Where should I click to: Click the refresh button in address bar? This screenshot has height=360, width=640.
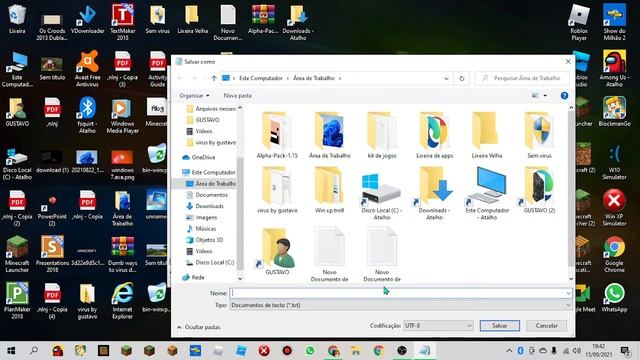(x=462, y=78)
